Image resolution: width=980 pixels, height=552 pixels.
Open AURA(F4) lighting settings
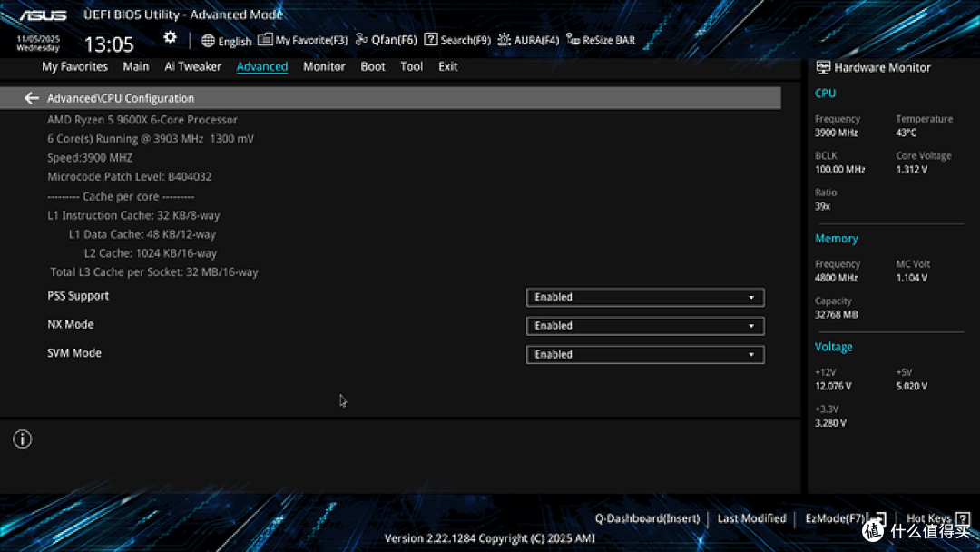click(x=529, y=40)
